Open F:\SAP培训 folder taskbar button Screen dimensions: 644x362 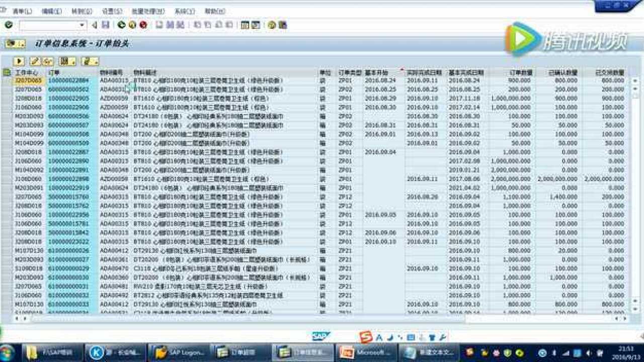51,352
